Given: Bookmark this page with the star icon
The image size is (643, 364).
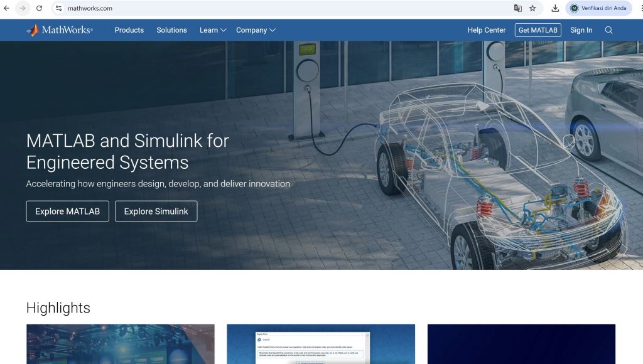Looking at the screenshot, I should (x=532, y=8).
